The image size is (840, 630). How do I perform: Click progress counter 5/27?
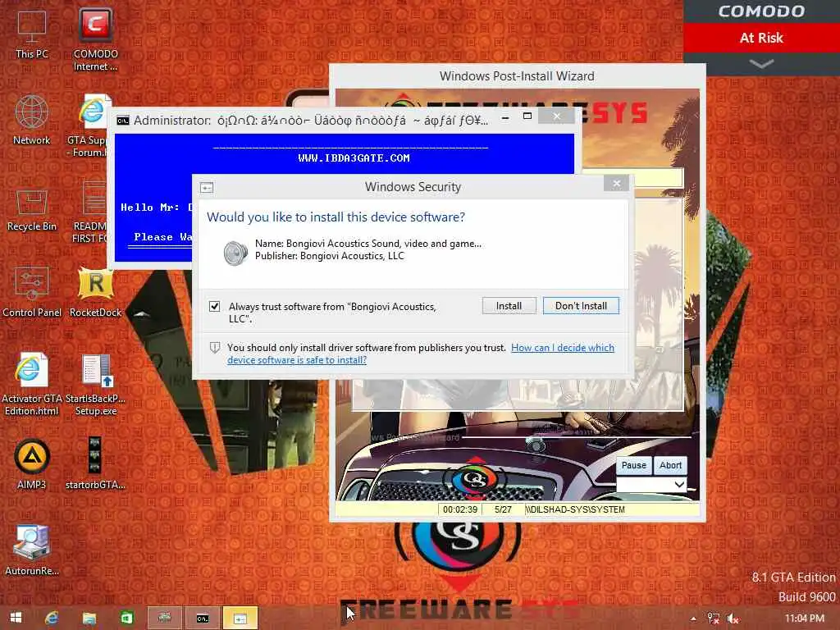[503, 509]
